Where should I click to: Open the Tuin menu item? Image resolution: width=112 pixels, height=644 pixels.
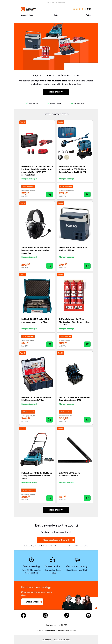(x=56, y=15)
